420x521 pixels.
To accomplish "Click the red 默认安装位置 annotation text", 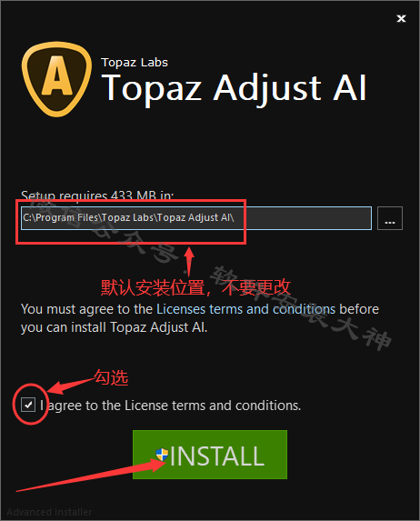I will tap(195, 287).
